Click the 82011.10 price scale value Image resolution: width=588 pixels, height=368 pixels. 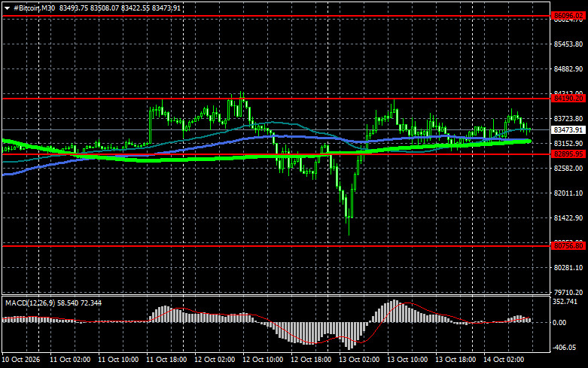pos(568,193)
